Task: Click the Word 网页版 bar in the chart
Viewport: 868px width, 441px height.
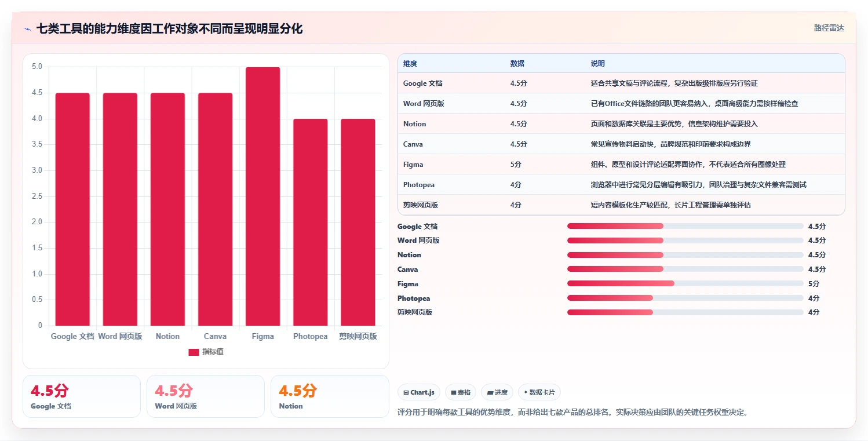Action: tap(120, 209)
